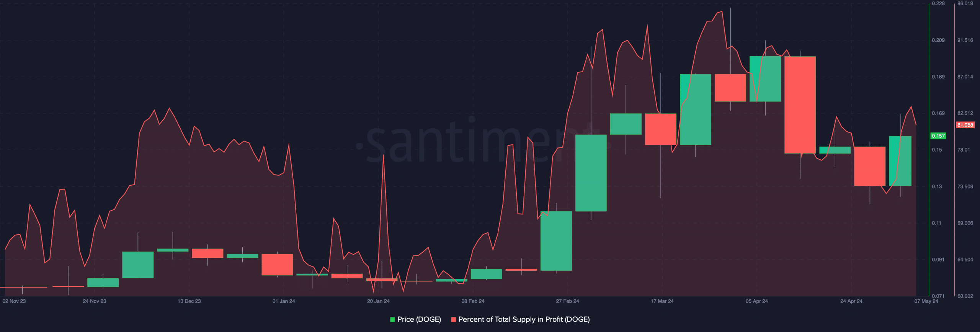Click the 73.508 percent axis value
The height and width of the screenshot is (332, 980).
coord(965,186)
